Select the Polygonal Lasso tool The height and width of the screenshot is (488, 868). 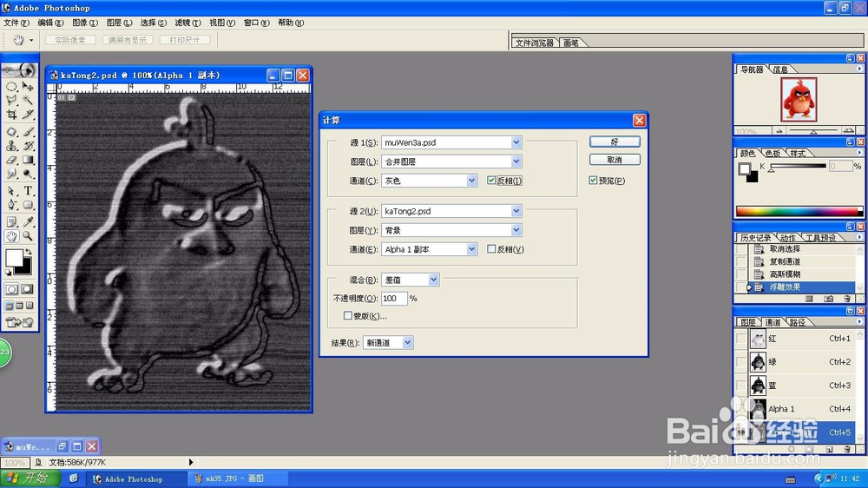tap(11, 100)
